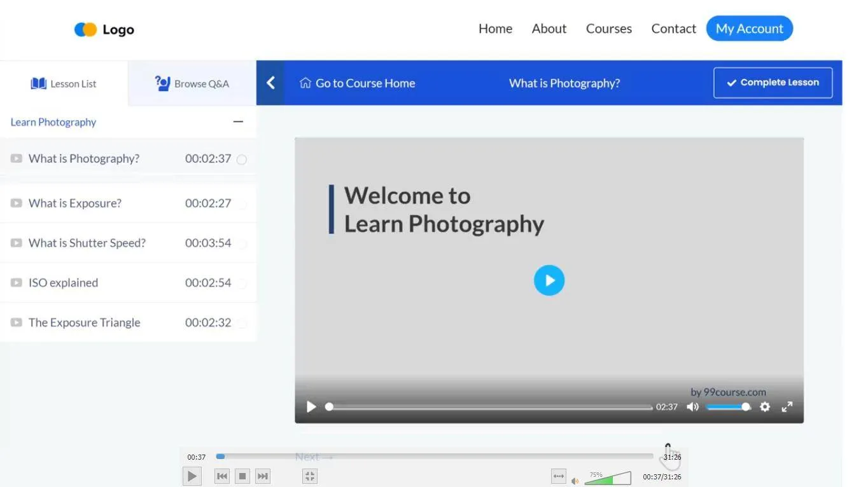
Task: Click the blue play button in video center
Action: click(549, 280)
